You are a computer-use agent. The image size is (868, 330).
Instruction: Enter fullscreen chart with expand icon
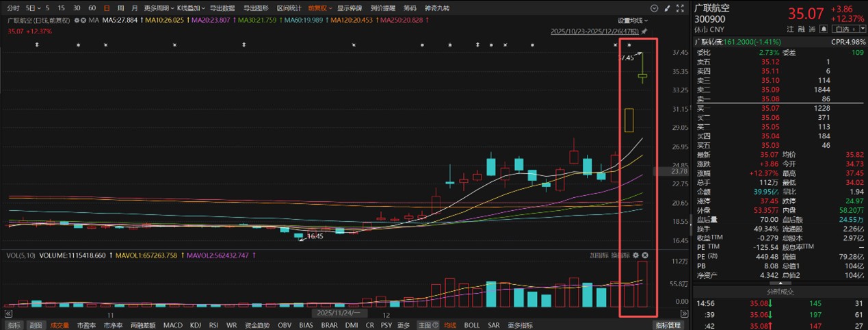tap(680, 8)
